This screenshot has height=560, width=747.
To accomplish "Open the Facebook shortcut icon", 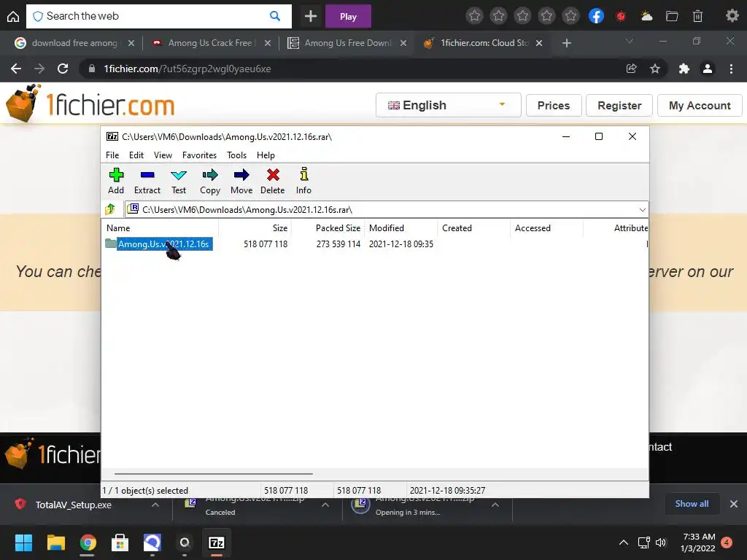I will [x=596, y=16].
